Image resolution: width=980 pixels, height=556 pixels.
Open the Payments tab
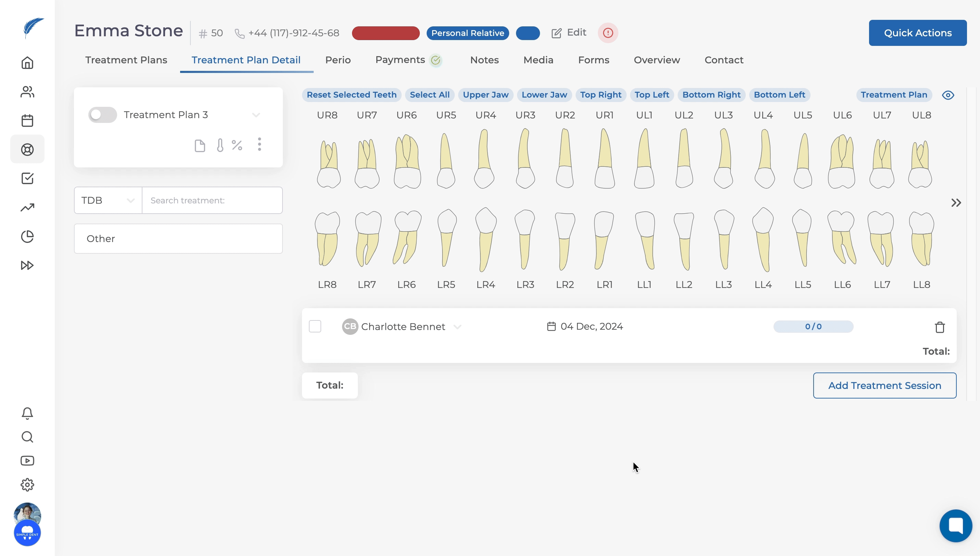click(400, 60)
